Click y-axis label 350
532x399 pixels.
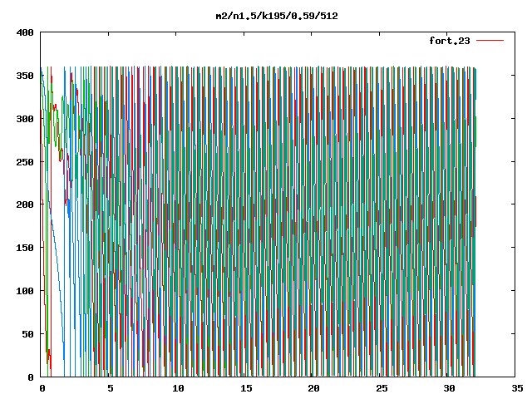coord(25,76)
